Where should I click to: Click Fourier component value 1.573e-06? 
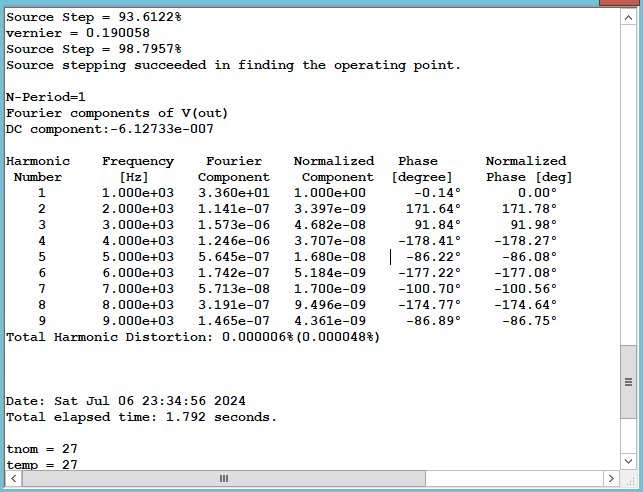[x=234, y=225]
